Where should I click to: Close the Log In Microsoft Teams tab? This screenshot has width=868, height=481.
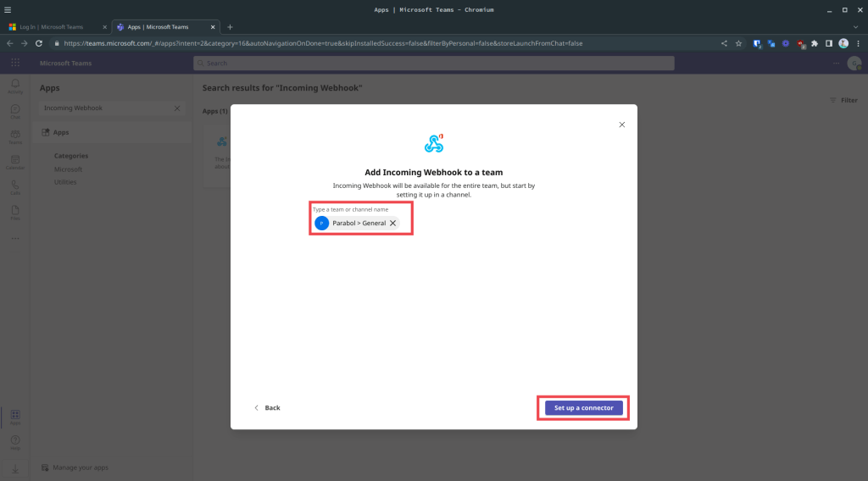pos(104,27)
